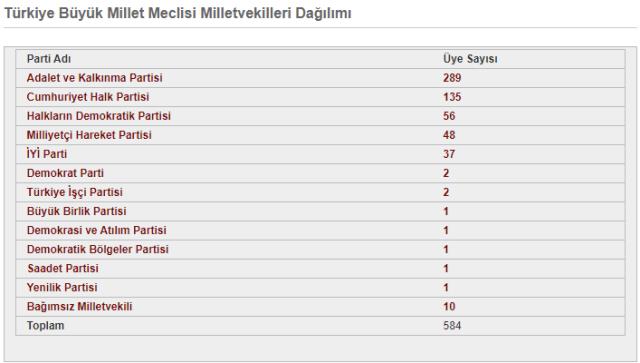Open the Türkiye İşçi Partisi link
This screenshot has width=640, height=363.
click(x=74, y=192)
